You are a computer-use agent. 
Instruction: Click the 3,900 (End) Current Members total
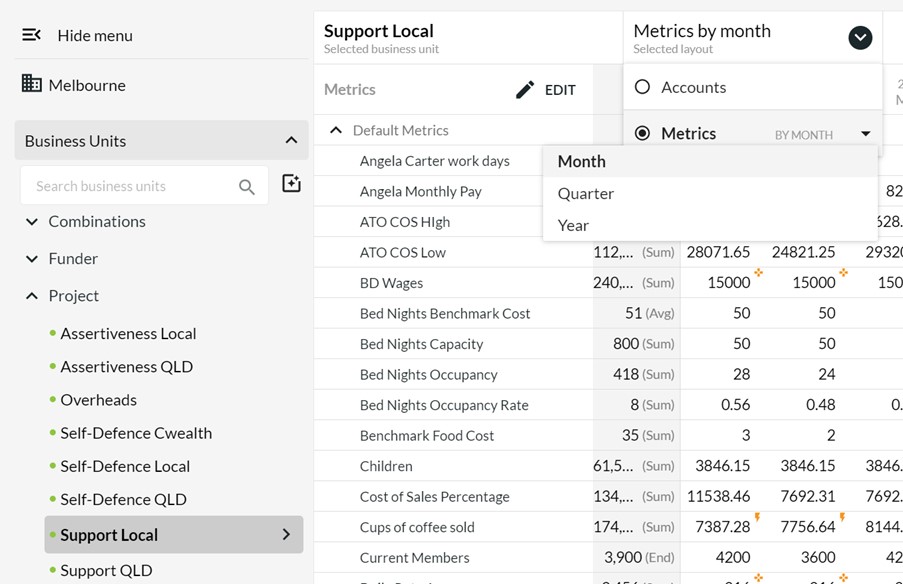tap(639, 558)
